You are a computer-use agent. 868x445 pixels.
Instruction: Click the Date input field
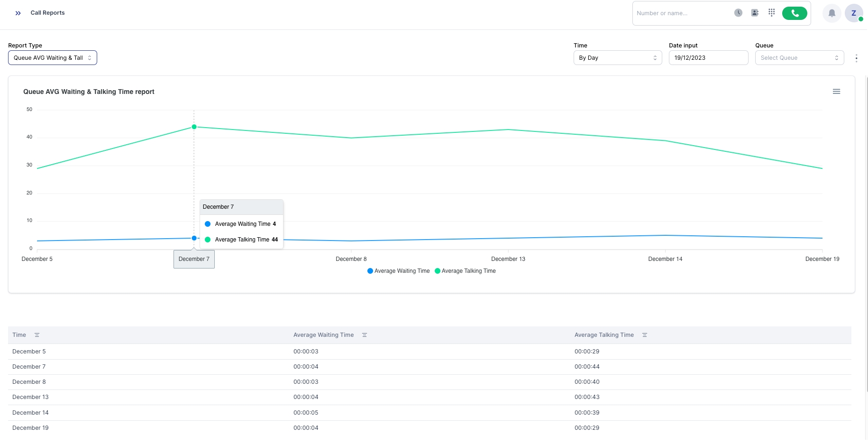click(708, 58)
